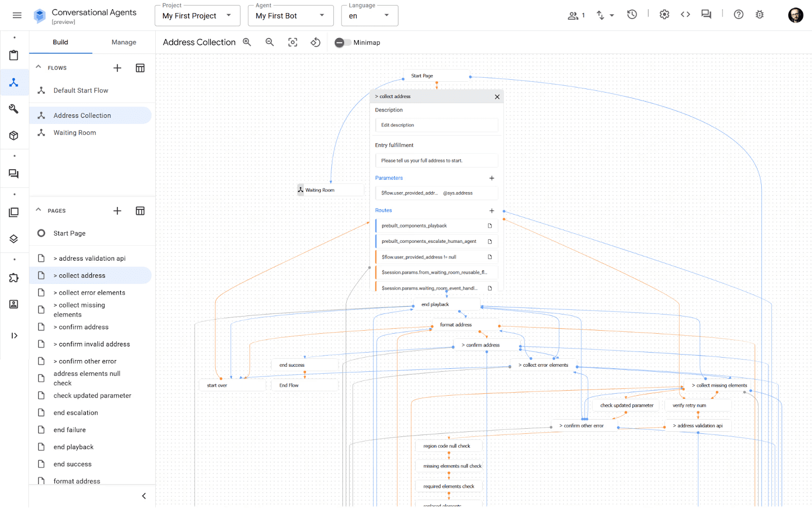The height and width of the screenshot is (508, 812).
Task: Click the zoom in magnifier icon
Action: point(247,42)
